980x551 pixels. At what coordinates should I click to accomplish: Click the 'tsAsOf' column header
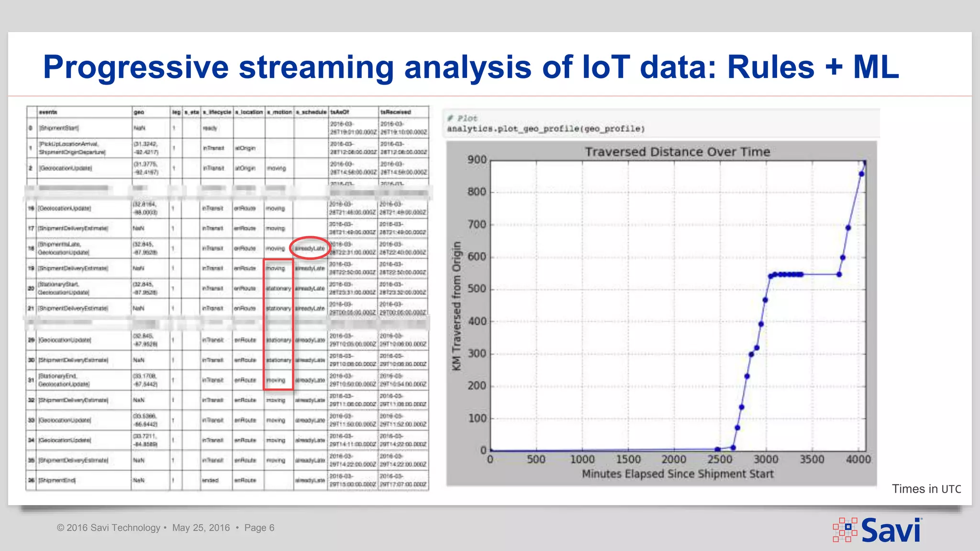340,112
